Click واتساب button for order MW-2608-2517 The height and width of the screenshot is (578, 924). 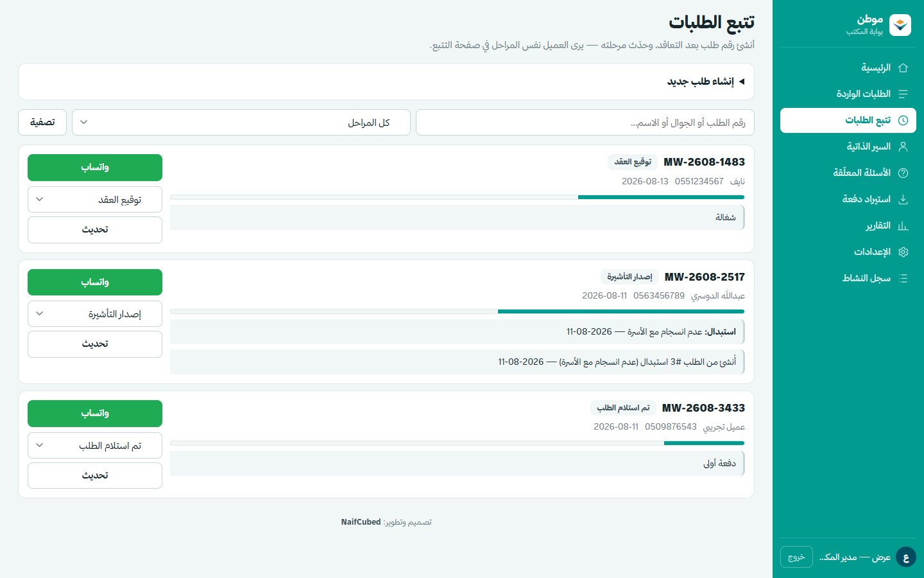click(95, 283)
